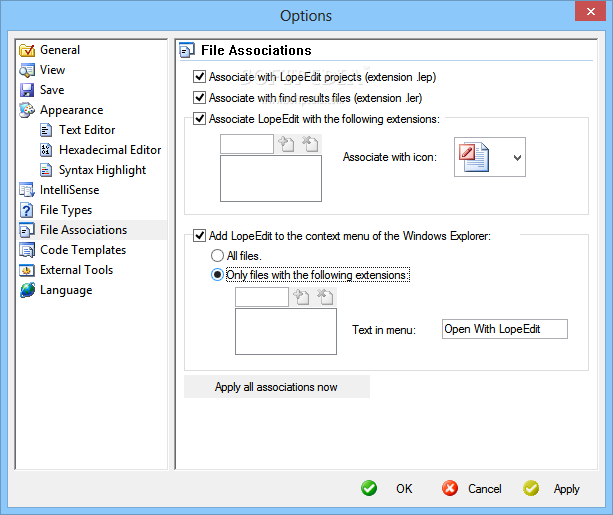Open the View options page

click(52, 70)
